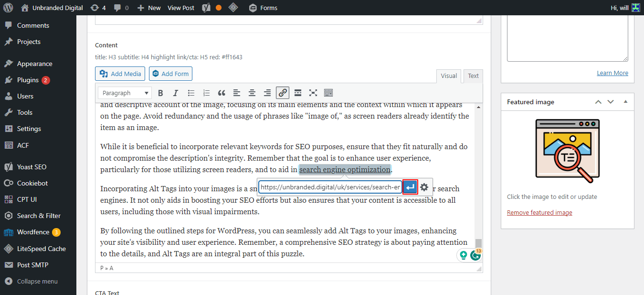Click the Add Media button
Screen dimensions: 644x295
click(120, 74)
